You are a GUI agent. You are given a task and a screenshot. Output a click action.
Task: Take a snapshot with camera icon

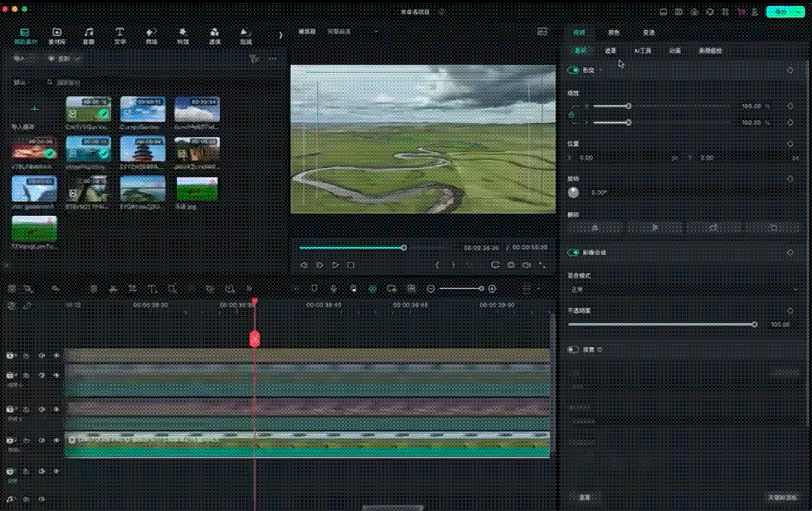[x=511, y=265]
